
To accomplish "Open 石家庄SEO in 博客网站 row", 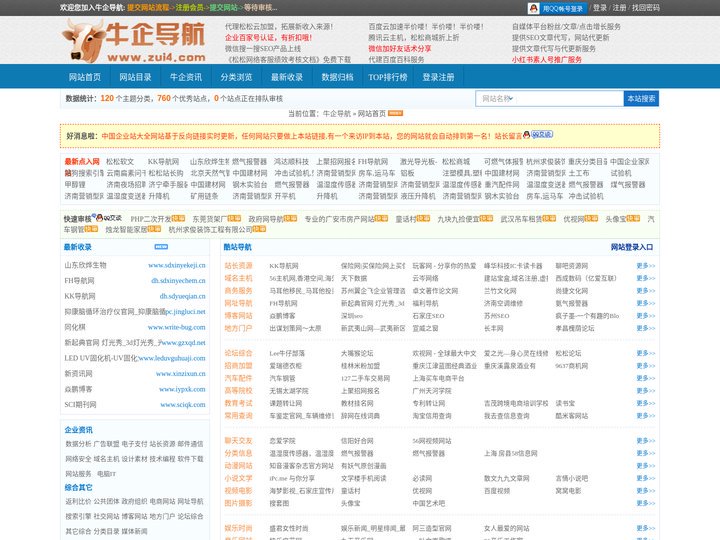I will (428, 316).
